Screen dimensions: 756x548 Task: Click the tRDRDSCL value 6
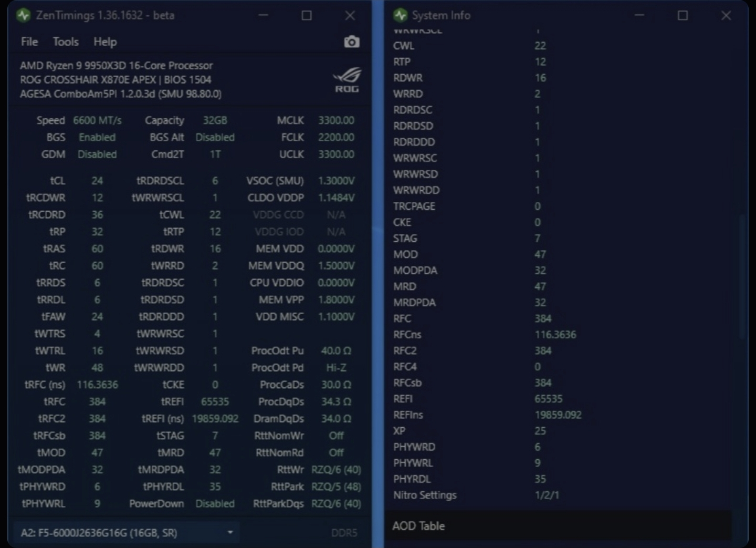coord(215,181)
